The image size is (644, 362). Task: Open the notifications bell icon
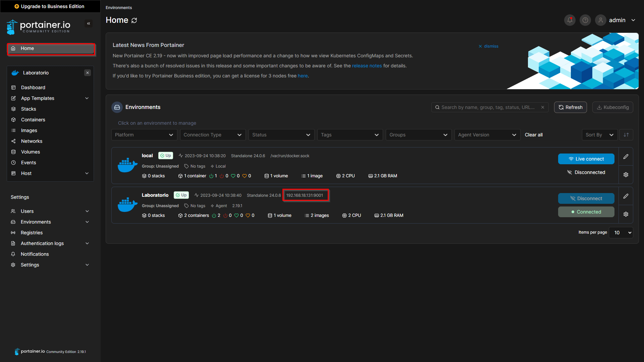click(x=569, y=20)
